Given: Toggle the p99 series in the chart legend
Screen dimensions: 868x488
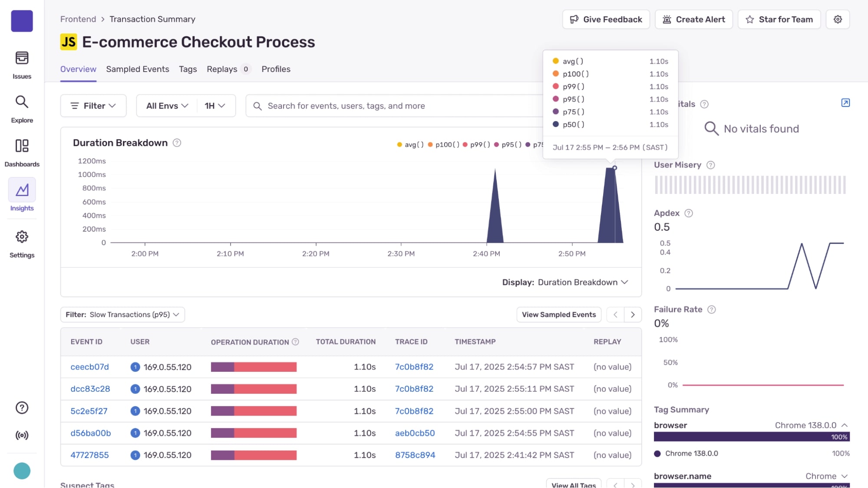Looking at the screenshot, I should pos(479,145).
